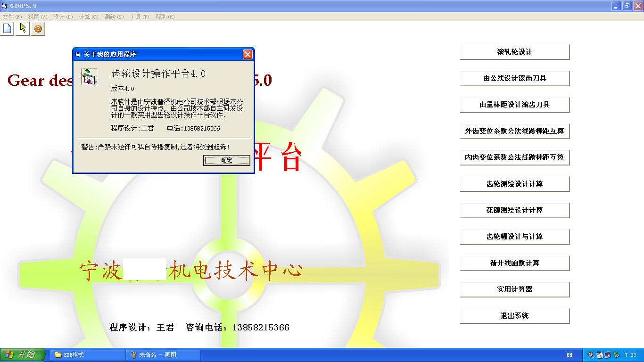The width and height of the screenshot is (644, 362).
Task: Open 由公线设计滚齿刀具
Action: [x=515, y=78]
